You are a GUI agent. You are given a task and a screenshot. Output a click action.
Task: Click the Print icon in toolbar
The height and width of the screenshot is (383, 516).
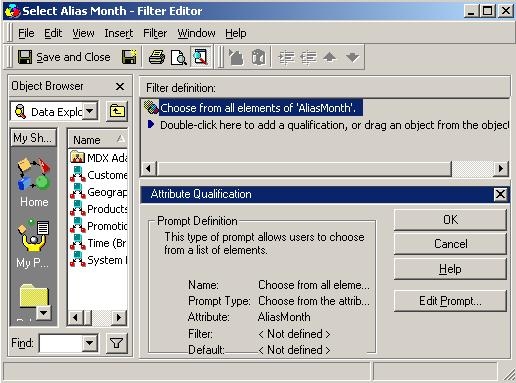[157, 57]
